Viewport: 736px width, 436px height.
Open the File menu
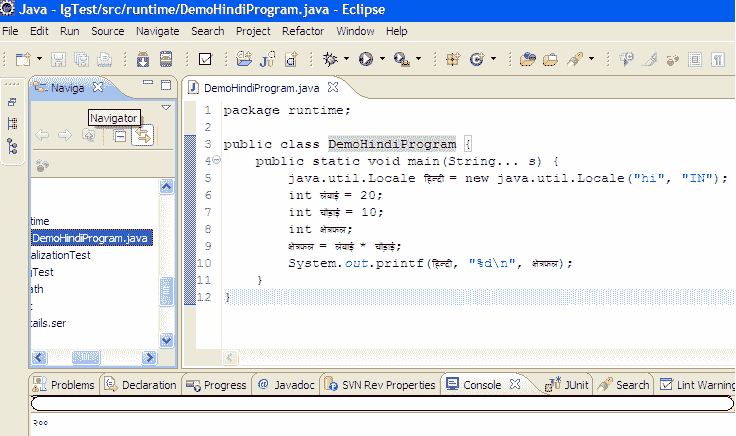tap(10, 31)
